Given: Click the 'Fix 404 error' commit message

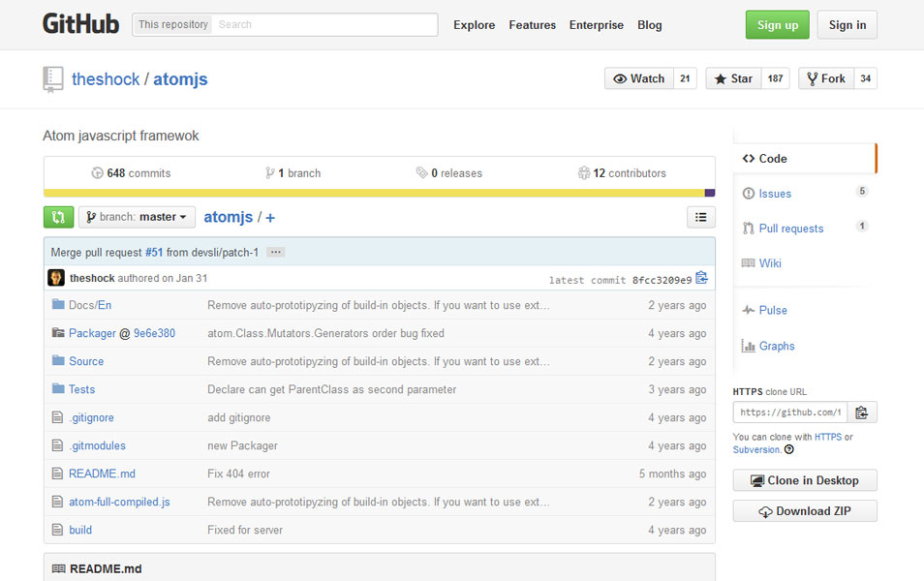Looking at the screenshot, I should pos(238,474).
